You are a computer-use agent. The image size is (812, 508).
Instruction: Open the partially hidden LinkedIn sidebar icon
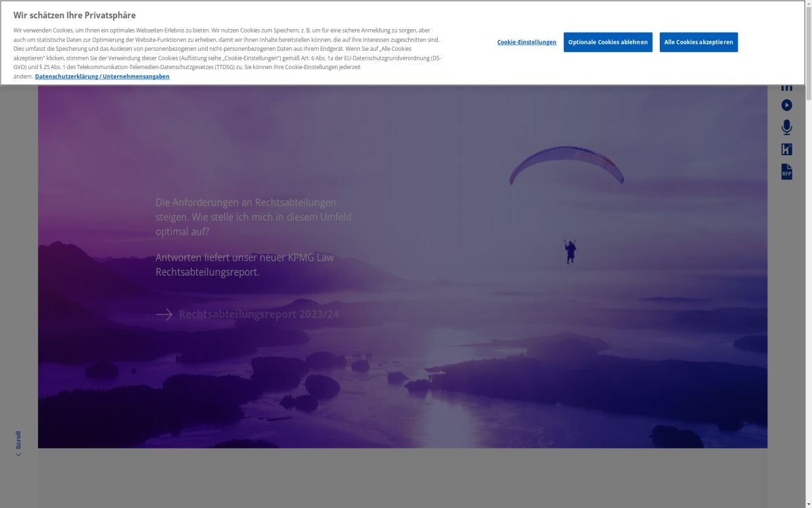pyautogui.click(x=786, y=88)
